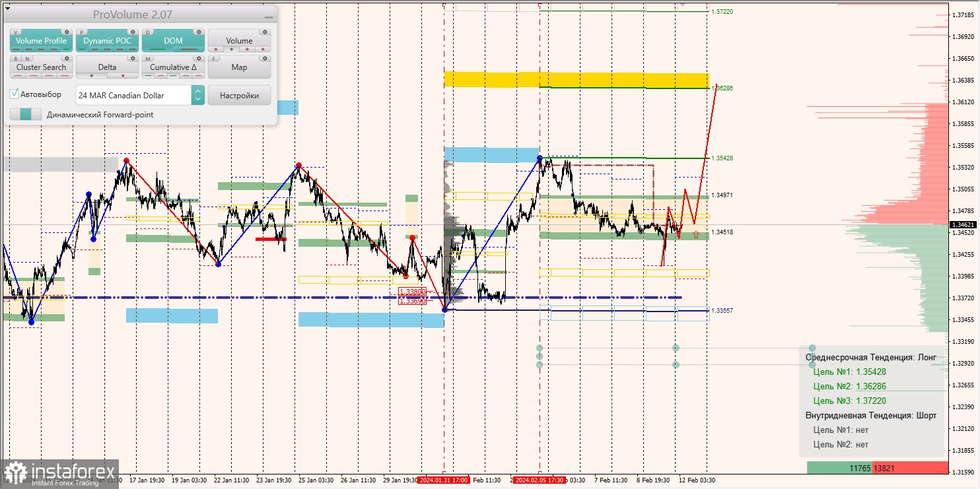Select the 2024.02.05 17:30 date marker
Screen dimensions: 980x489
pyautogui.click(x=540, y=480)
